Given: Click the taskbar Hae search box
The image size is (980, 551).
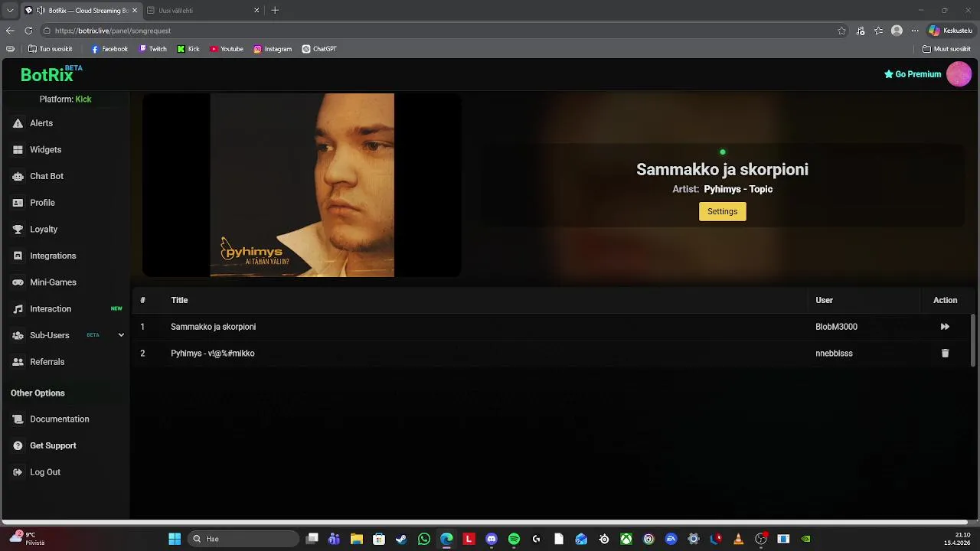Looking at the screenshot, I should (x=243, y=539).
